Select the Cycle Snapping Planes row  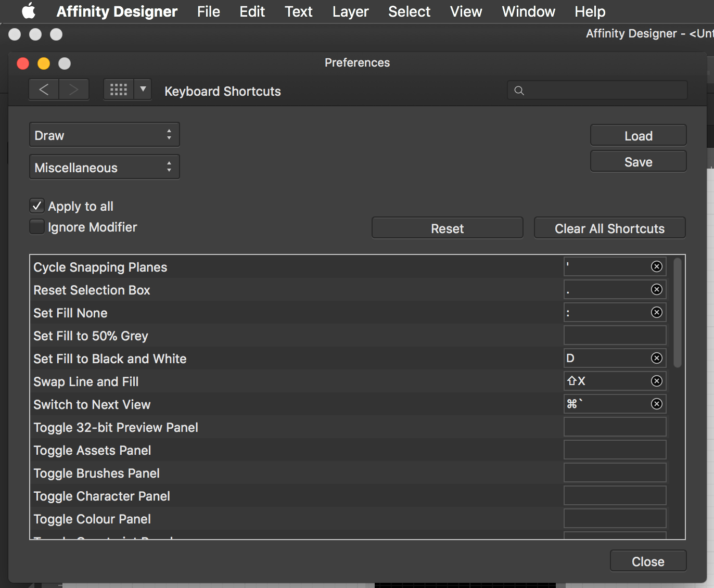tap(350, 266)
